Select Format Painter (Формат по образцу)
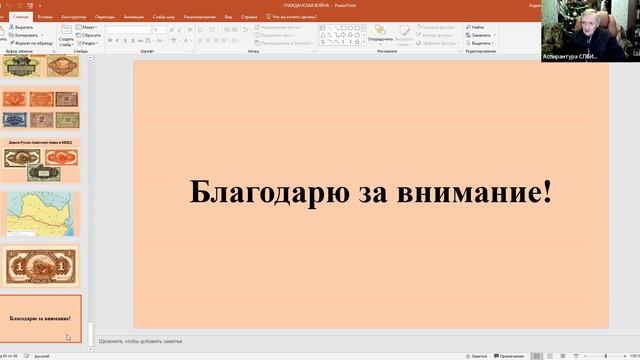 pos(31,43)
